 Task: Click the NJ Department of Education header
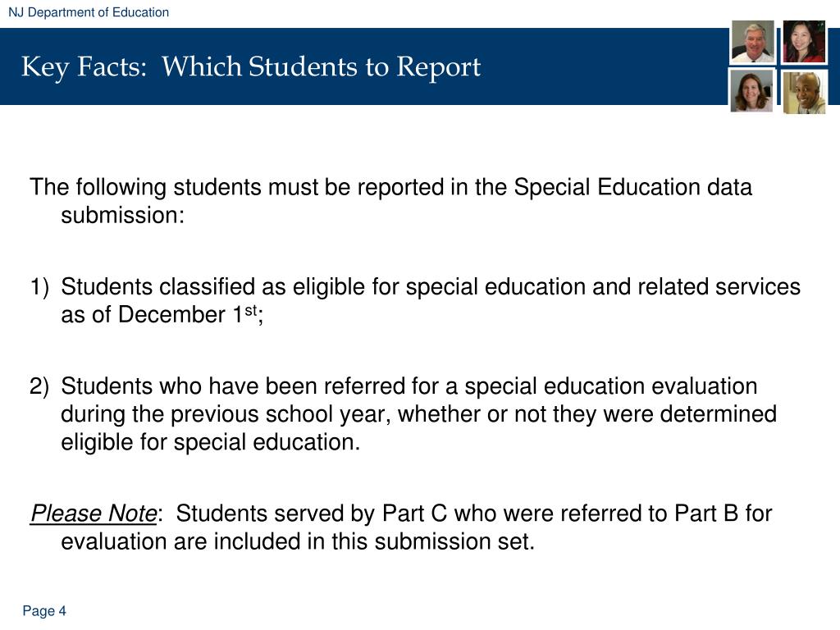click(x=89, y=12)
